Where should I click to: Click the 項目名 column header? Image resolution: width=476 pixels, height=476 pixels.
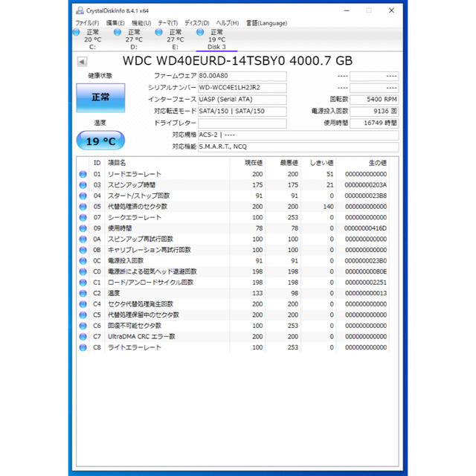click(167, 163)
